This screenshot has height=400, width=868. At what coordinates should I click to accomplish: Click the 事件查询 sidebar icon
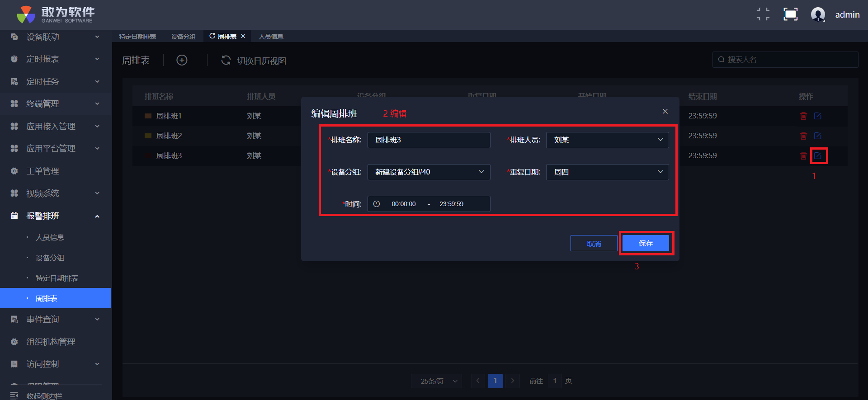click(x=14, y=319)
